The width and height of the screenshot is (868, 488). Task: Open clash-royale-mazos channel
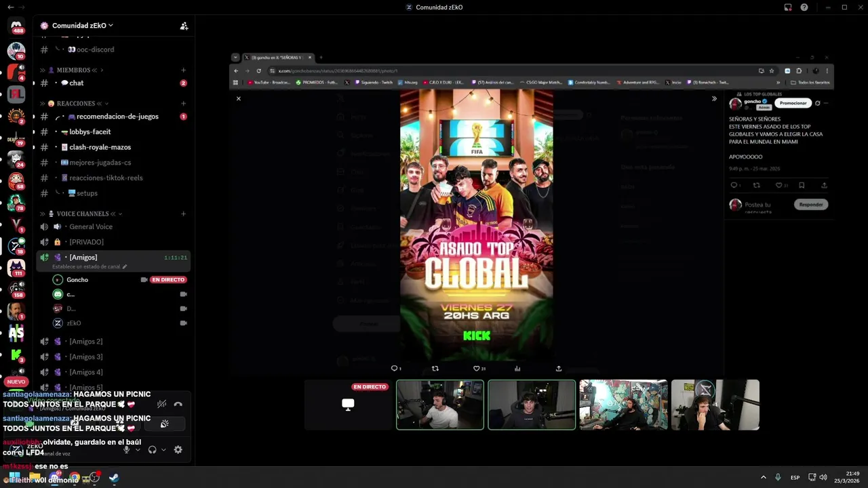click(x=113, y=147)
